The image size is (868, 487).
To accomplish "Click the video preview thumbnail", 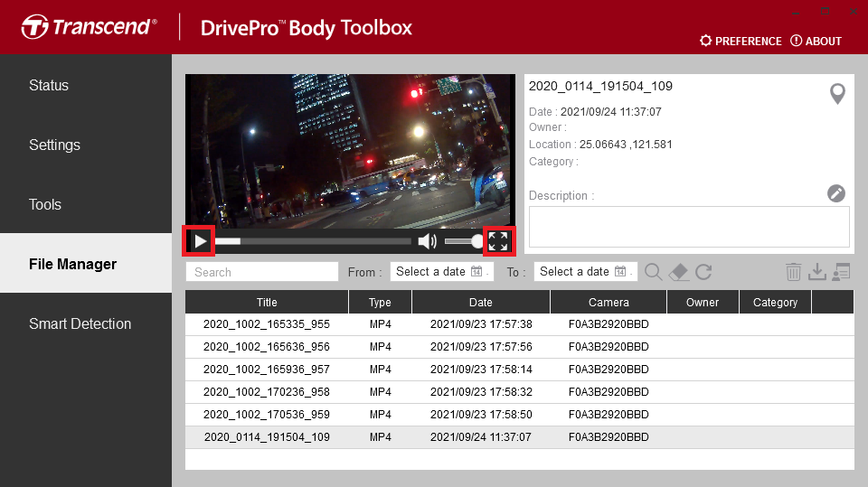I will pyautogui.click(x=350, y=151).
